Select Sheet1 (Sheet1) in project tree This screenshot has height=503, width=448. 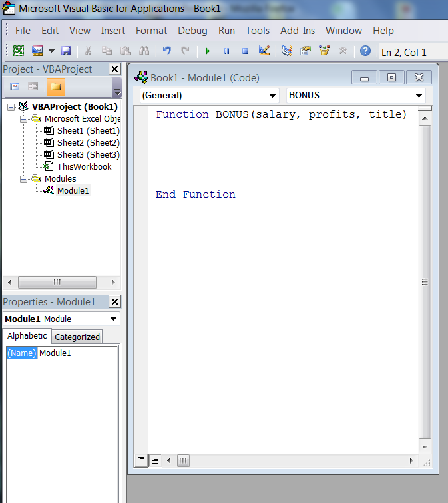point(89,131)
